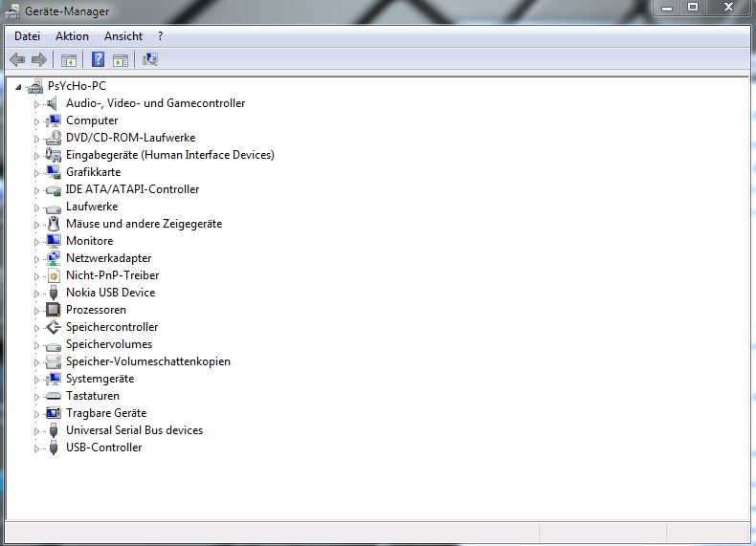Viewport: 756px width, 546px height.
Task: Select Audio-, Video- und Gamecontroller label
Action: (x=156, y=103)
